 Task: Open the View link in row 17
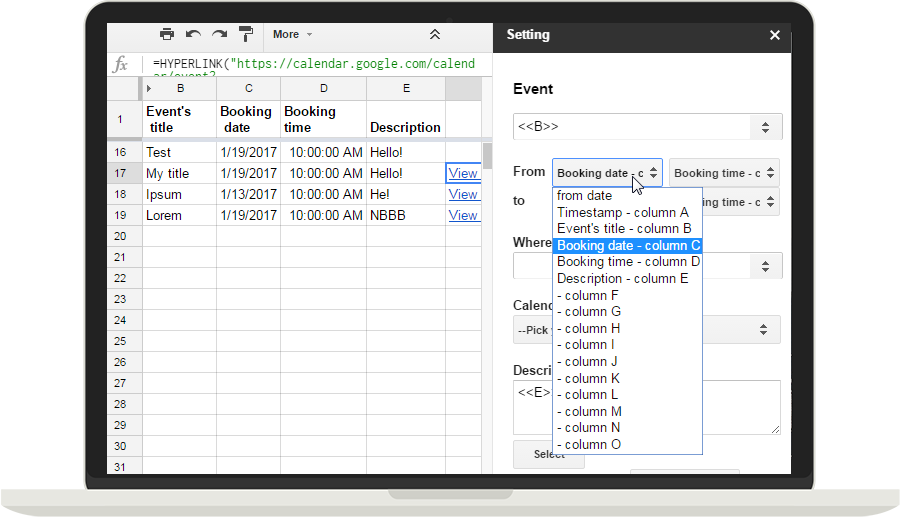click(x=463, y=173)
